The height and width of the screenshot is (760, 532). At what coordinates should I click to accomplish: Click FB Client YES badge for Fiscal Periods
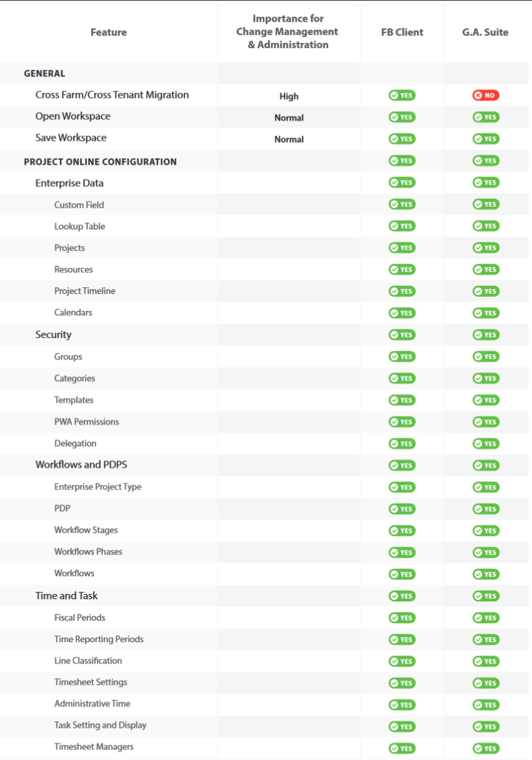pos(402,618)
